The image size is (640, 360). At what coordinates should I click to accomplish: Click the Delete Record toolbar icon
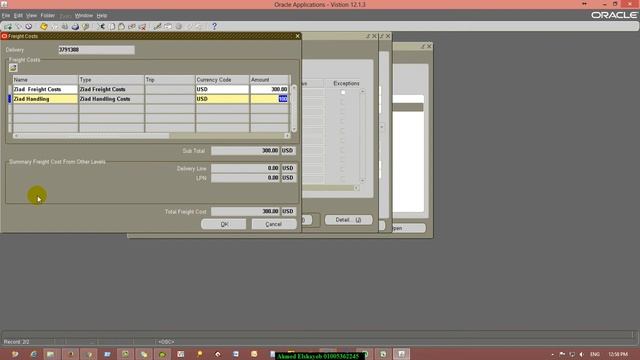(142, 27)
